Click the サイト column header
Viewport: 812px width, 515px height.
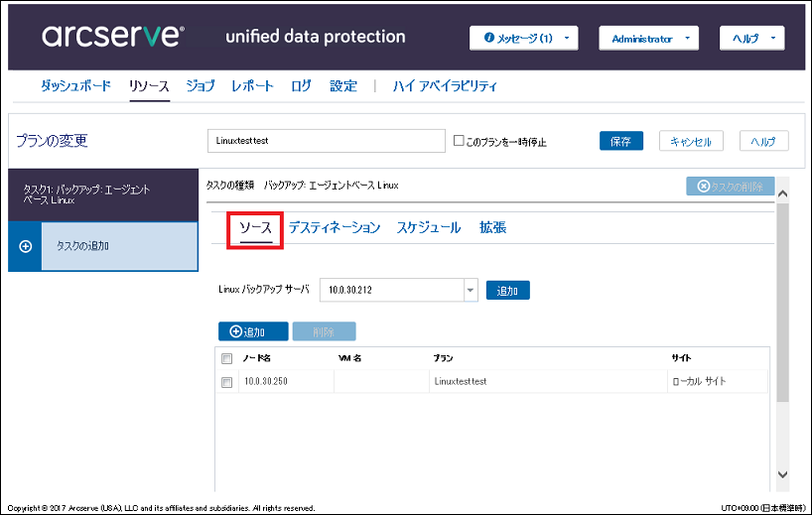pos(681,357)
